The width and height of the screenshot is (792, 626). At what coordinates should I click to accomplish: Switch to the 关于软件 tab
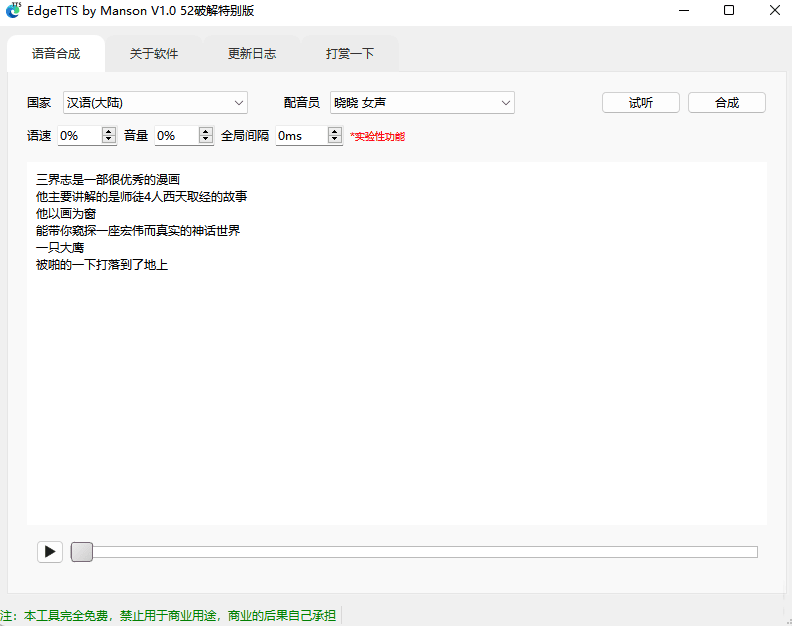(154, 54)
